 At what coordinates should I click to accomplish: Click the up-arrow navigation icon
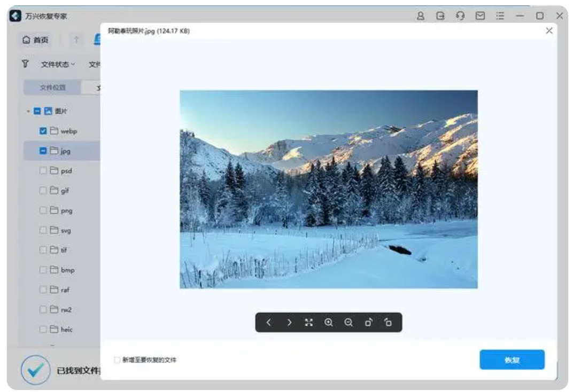(76, 40)
